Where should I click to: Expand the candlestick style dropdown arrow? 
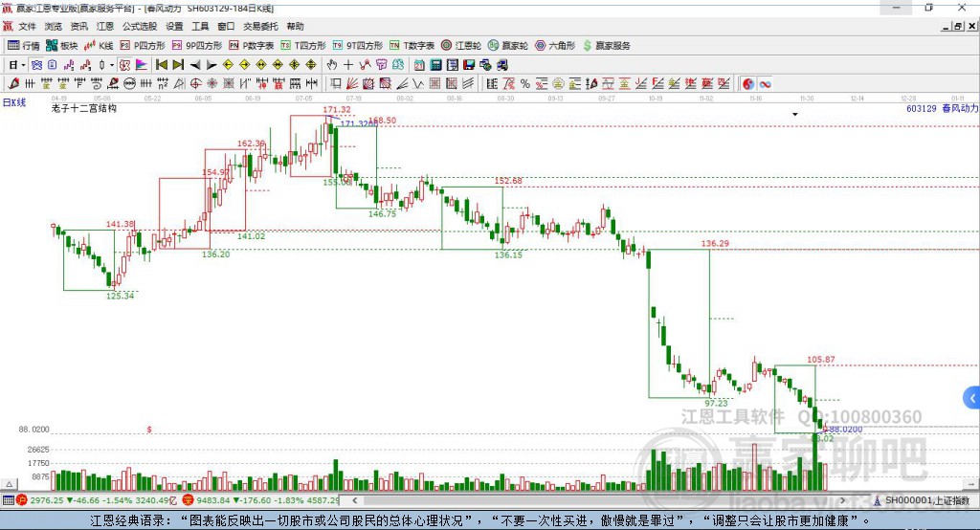112,65
